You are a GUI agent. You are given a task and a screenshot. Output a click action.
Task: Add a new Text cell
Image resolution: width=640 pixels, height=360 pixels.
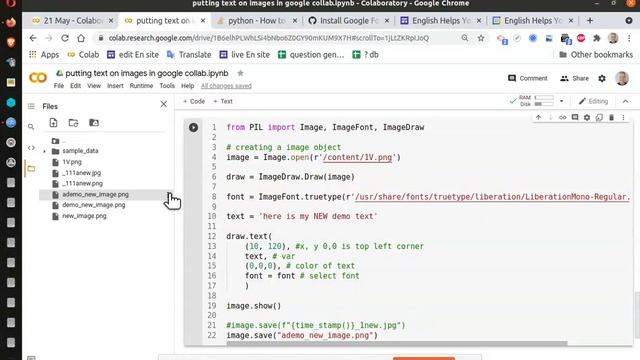(223, 101)
